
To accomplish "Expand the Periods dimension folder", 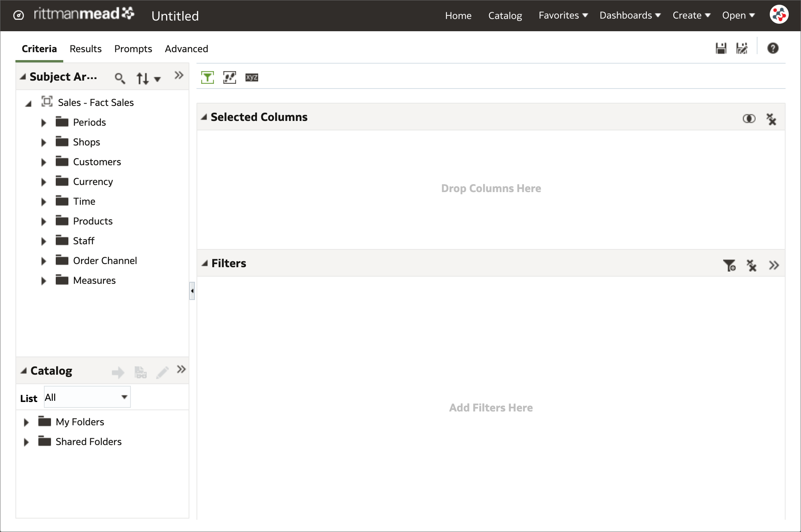I will pos(44,122).
